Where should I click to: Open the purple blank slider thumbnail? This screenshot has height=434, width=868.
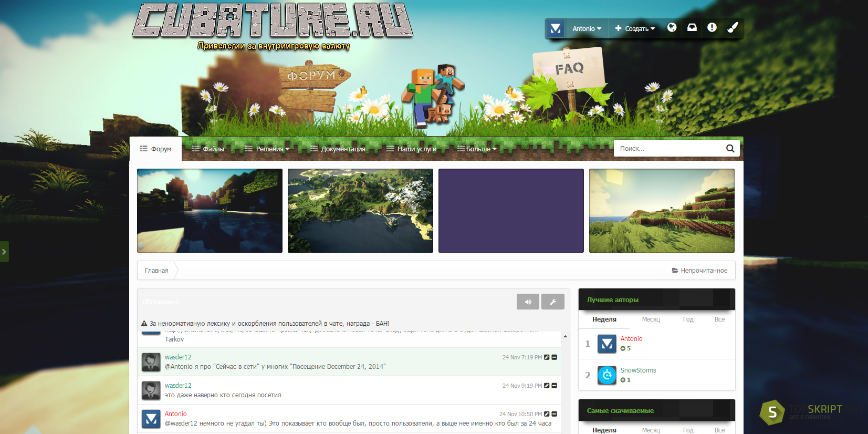[x=511, y=211]
